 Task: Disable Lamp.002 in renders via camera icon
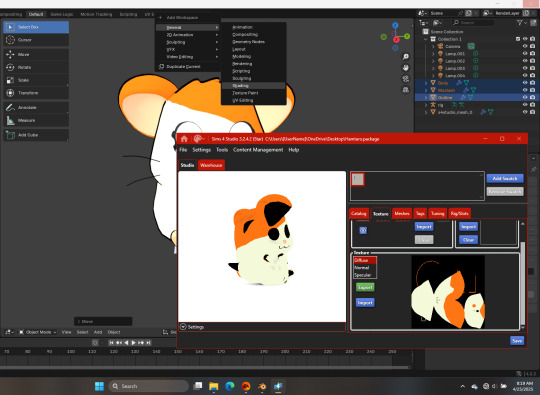[x=532, y=61]
